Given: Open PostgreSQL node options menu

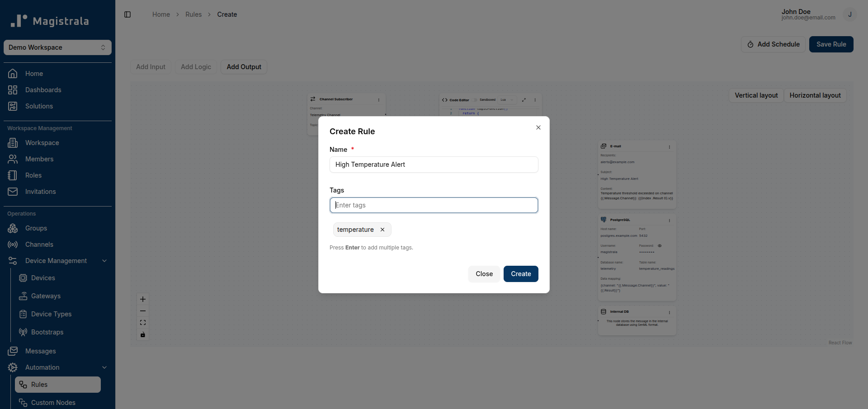Looking at the screenshot, I should (670, 221).
